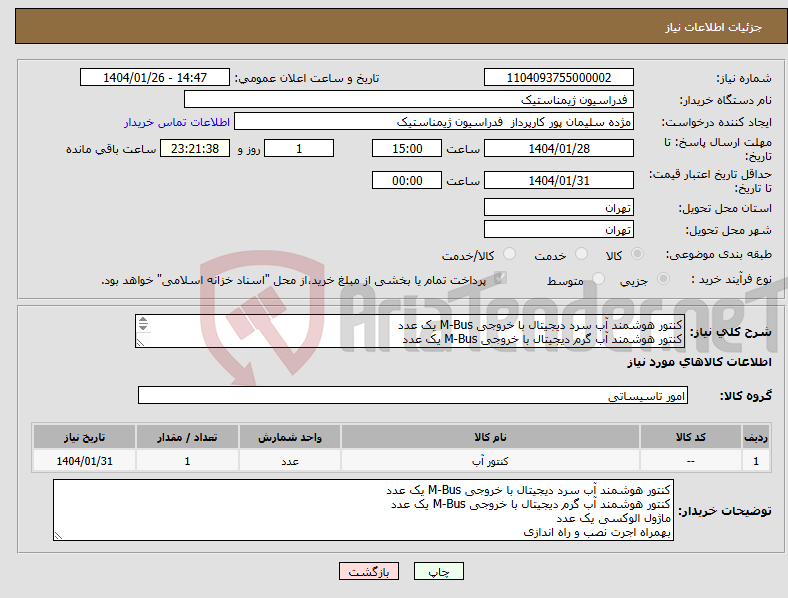Viewport: 788px width, 598px height.
Task: Click down arrow of description box scroller
Action: tap(143, 327)
